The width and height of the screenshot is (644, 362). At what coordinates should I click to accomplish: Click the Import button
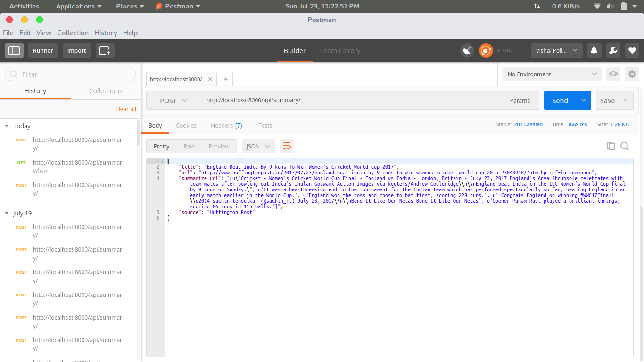76,50
